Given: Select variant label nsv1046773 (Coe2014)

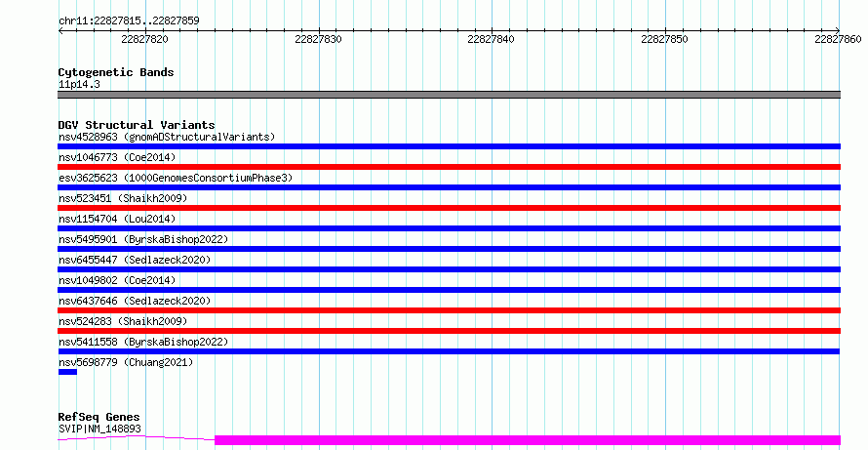Looking at the screenshot, I should pyautogui.click(x=117, y=157).
